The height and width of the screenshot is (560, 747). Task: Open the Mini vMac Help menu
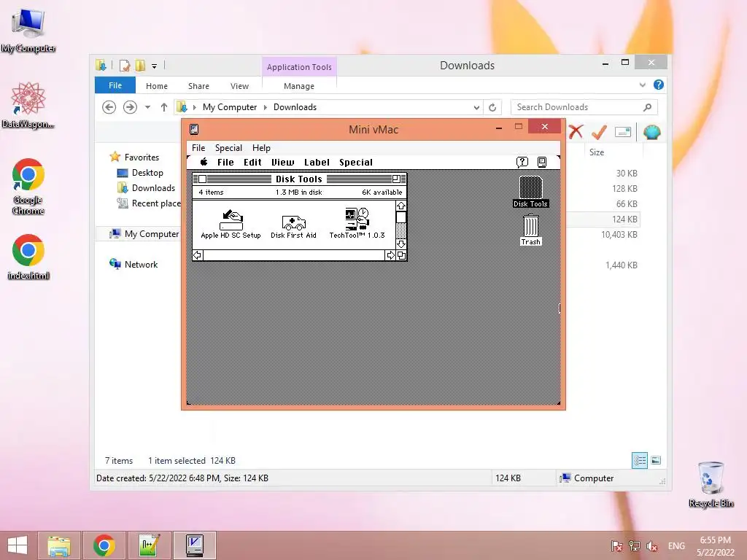click(261, 147)
